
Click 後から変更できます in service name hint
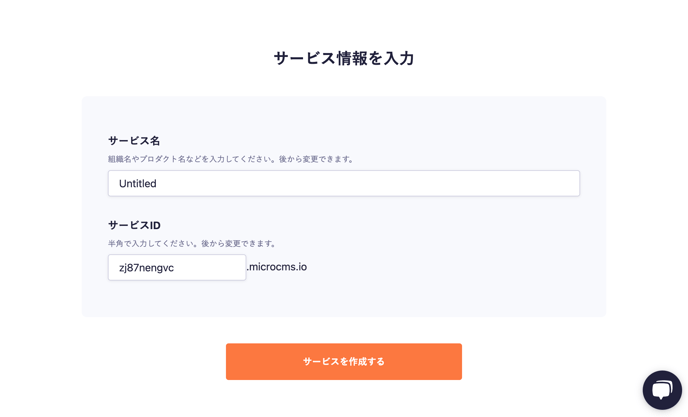pos(317,159)
